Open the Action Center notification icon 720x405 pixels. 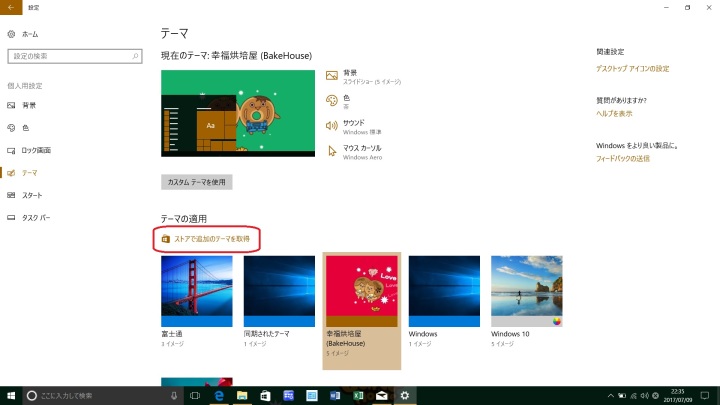704,395
